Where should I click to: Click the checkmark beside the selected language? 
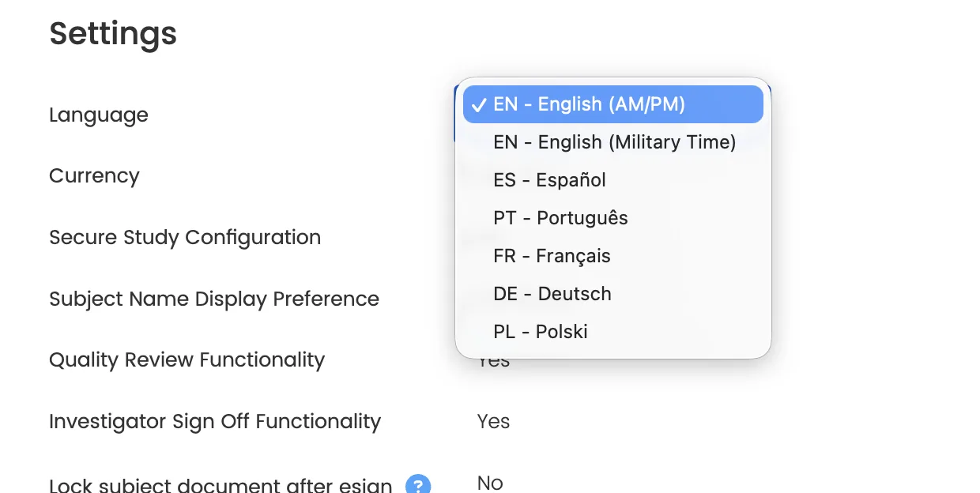(479, 105)
